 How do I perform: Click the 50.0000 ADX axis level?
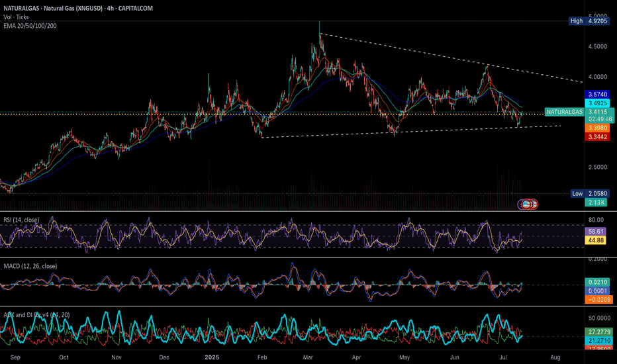599,318
